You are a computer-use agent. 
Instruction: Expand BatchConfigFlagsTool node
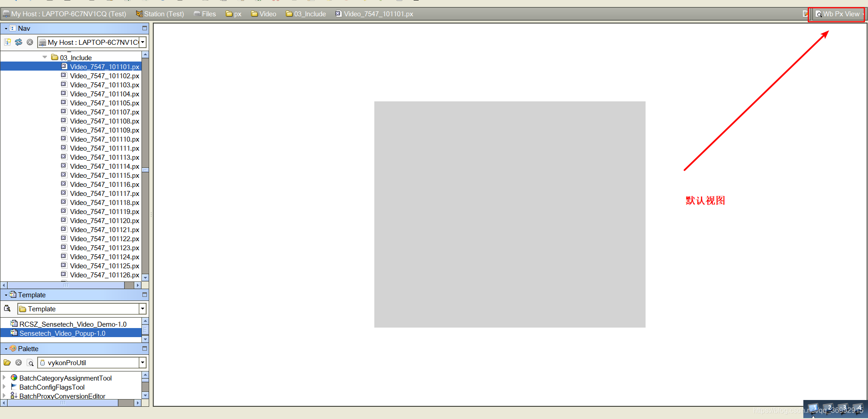pyautogui.click(x=4, y=386)
